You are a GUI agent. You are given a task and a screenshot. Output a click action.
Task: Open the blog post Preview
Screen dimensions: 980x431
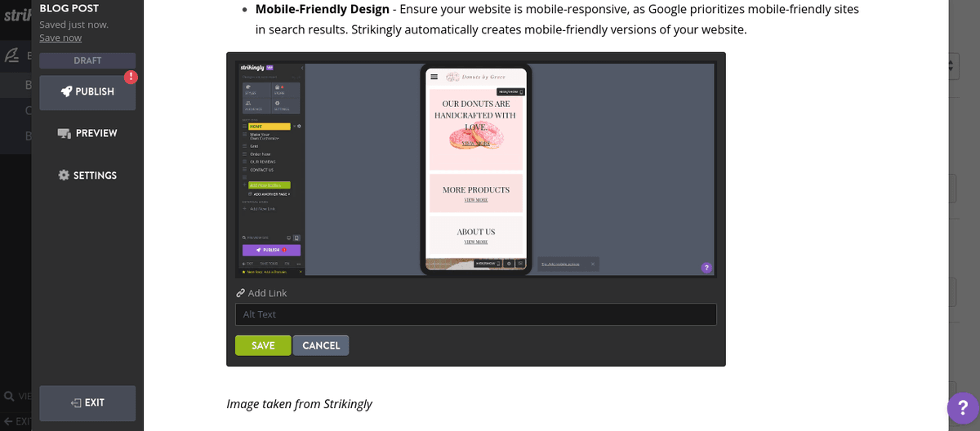coord(87,133)
